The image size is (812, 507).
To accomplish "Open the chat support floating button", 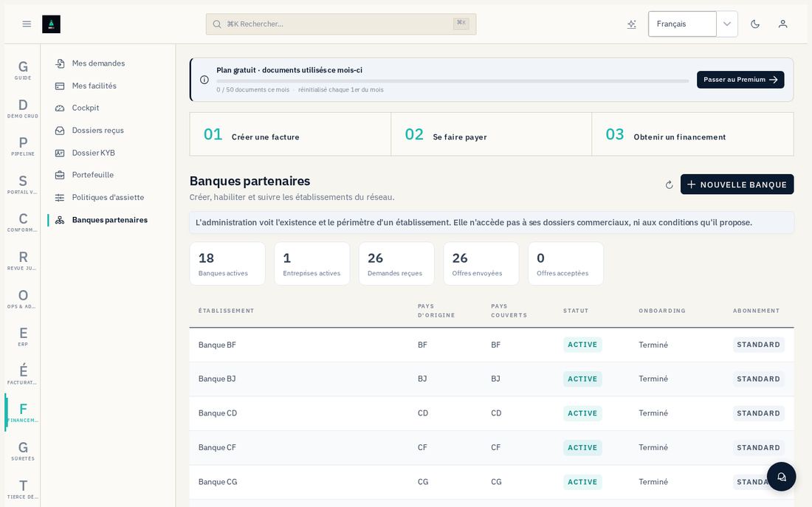I will (781, 477).
